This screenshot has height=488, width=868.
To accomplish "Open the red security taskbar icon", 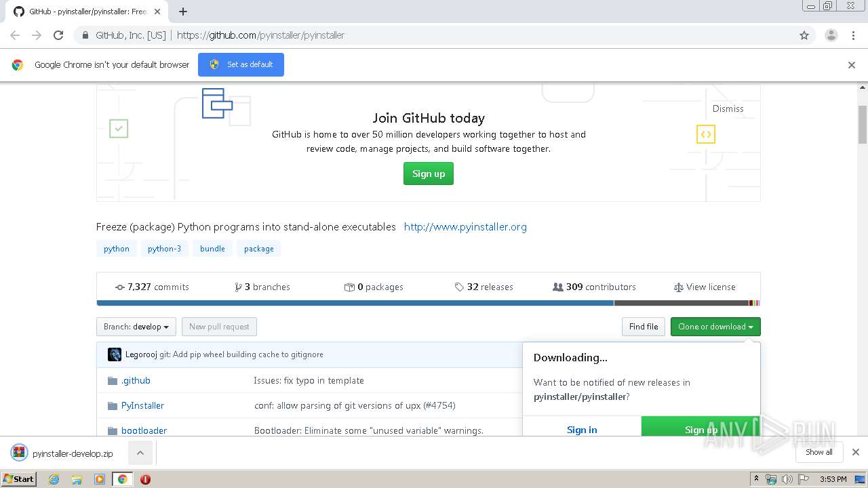I will (145, 479).
